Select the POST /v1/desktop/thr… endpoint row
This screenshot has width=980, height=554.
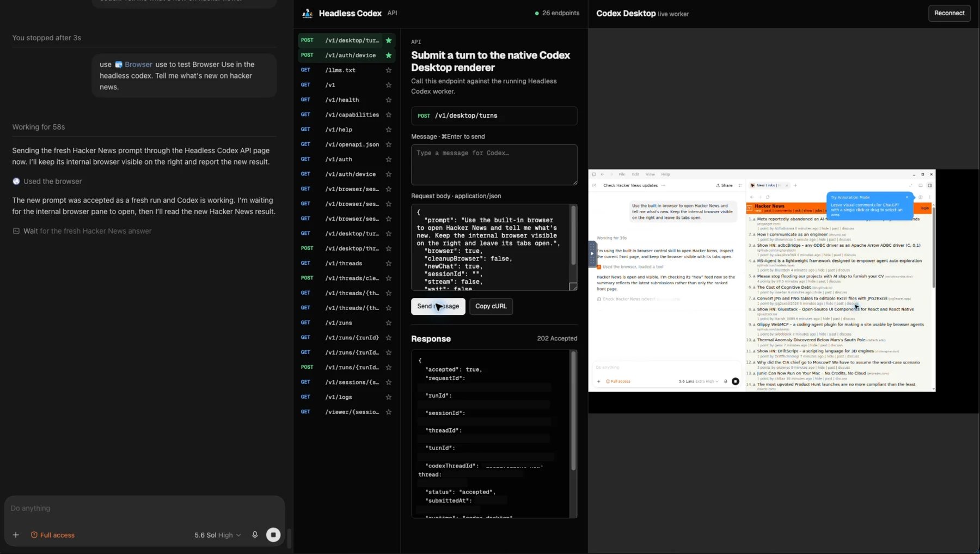pyautogui.click(x=346, y=248)
